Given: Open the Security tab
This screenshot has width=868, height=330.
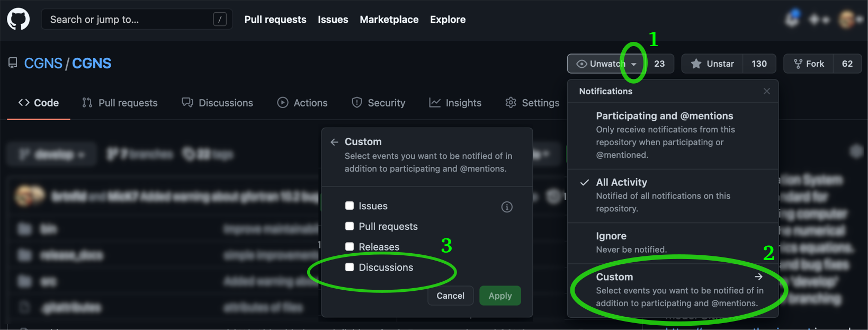Looking at the screenshot, I should (379, 103).
